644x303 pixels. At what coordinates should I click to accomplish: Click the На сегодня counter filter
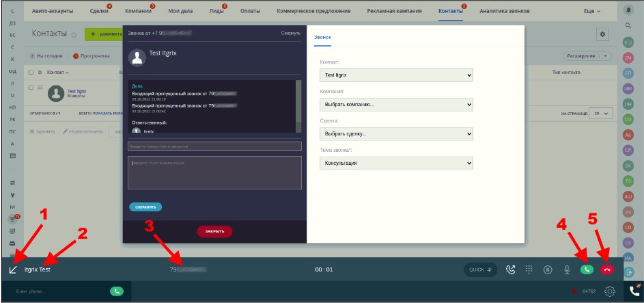46,56
